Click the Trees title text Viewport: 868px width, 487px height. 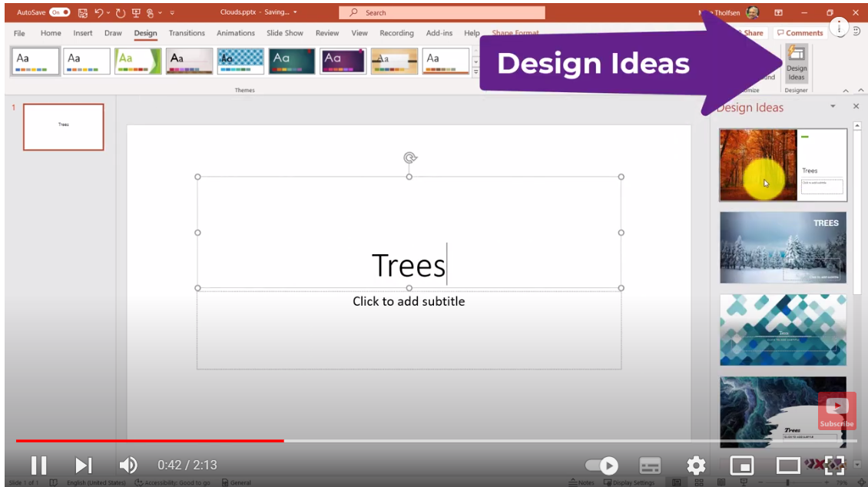pyautogui.click(x=409, y=265)
